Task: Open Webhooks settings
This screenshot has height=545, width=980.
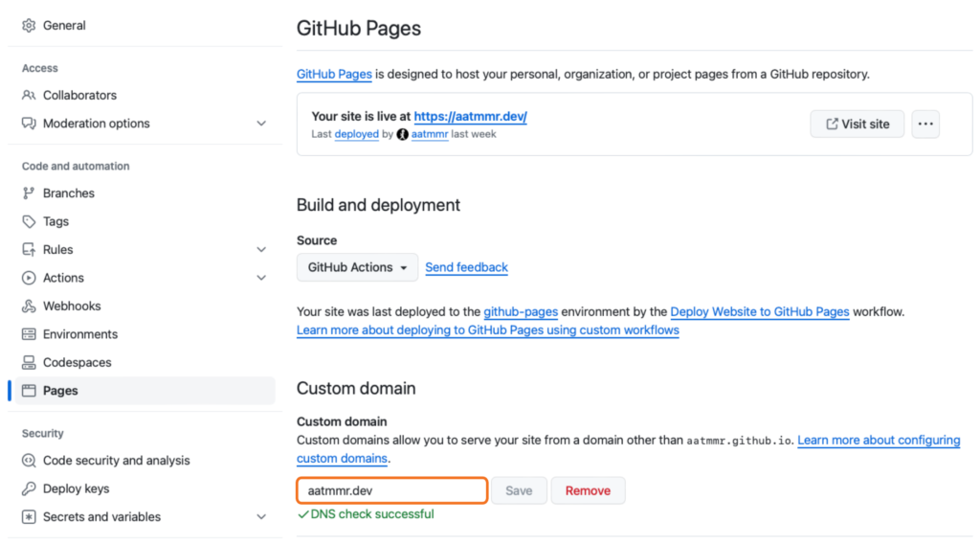Action: click(x=72, y=306)
